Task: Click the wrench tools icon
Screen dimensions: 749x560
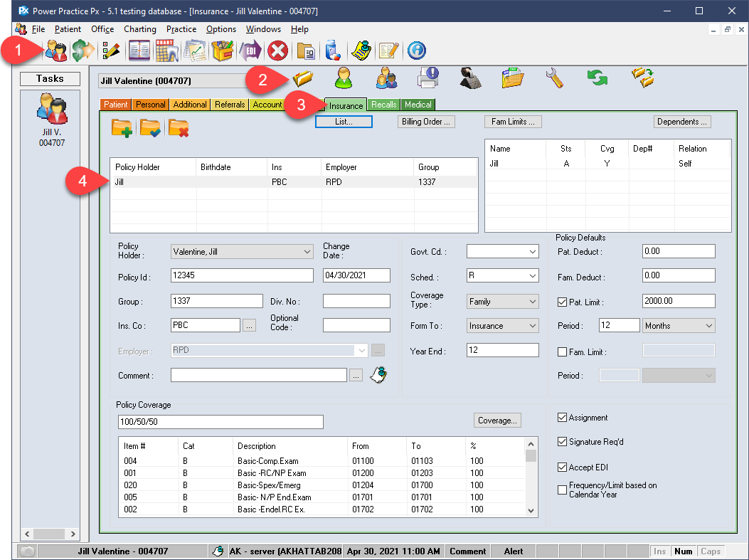Action: point(555,78)
